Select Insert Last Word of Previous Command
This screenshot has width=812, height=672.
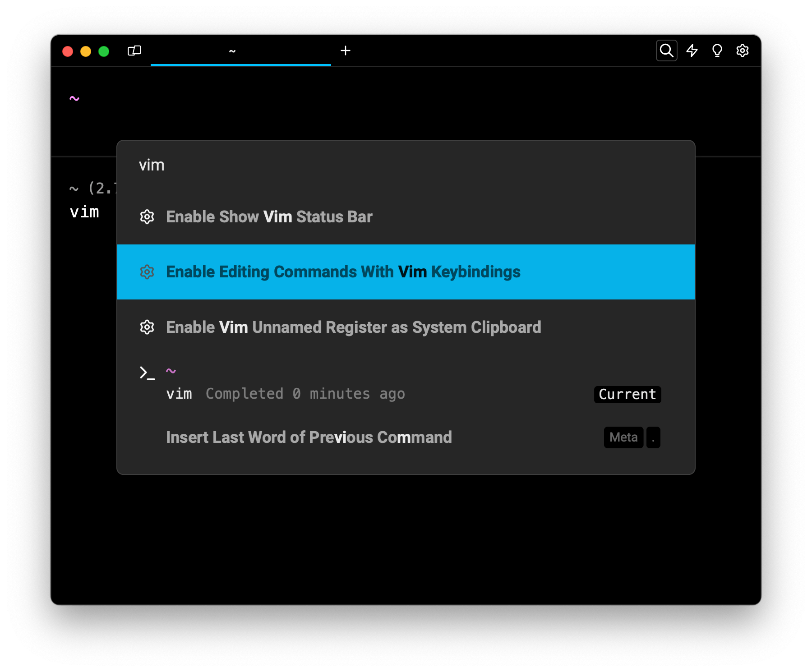point(309,437)
